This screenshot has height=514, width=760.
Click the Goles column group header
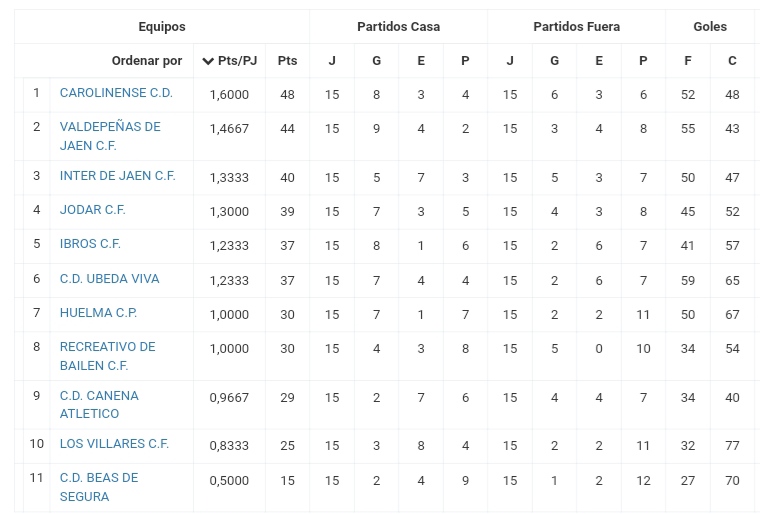(x=710, y=27)
